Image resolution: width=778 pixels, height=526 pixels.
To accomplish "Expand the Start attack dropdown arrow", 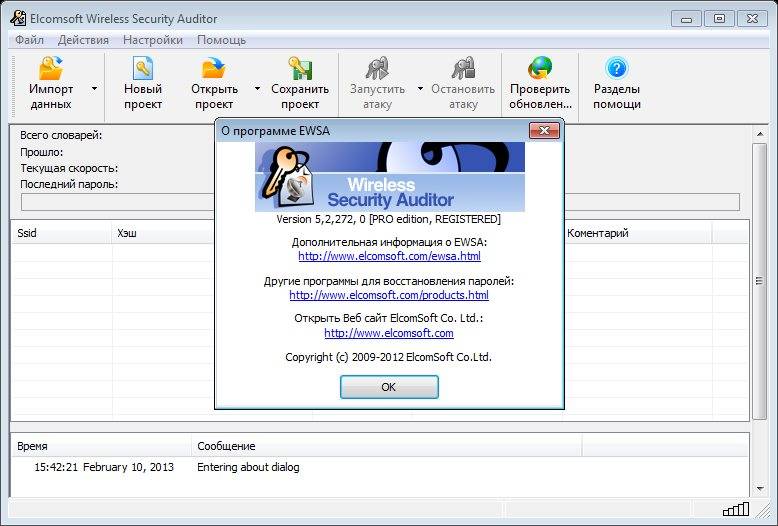I will 420,89.
